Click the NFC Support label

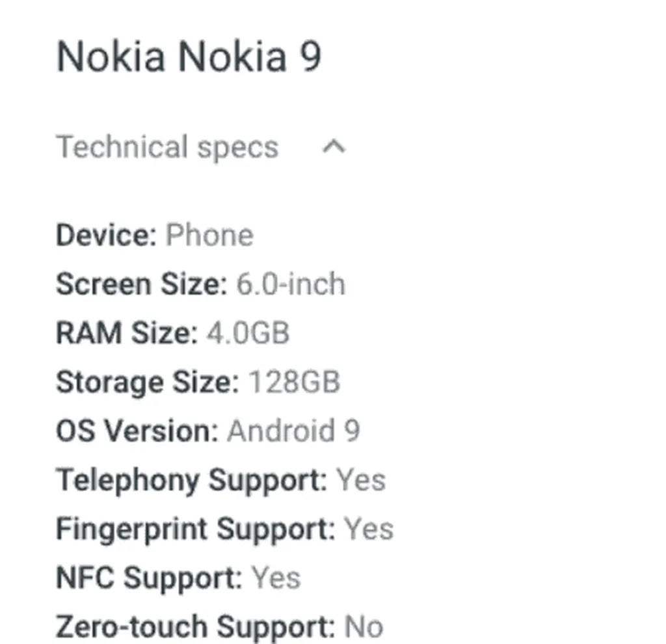coord(149,578)
